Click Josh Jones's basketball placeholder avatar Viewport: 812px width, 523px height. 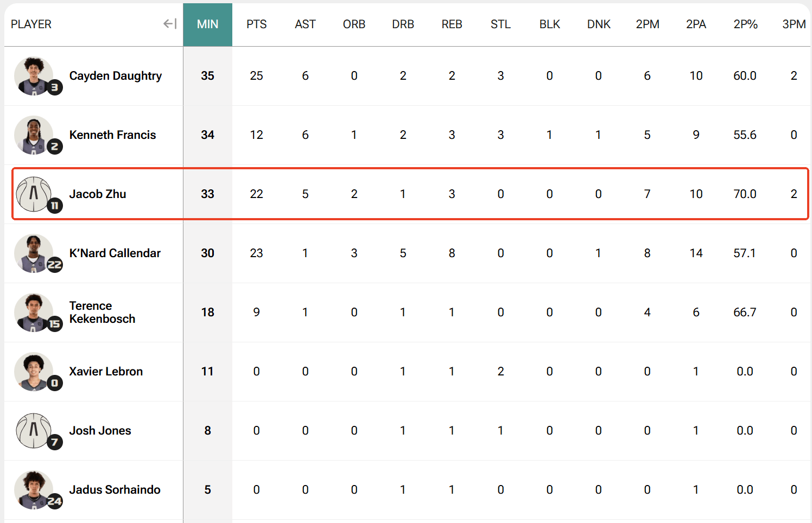point(33,430)
